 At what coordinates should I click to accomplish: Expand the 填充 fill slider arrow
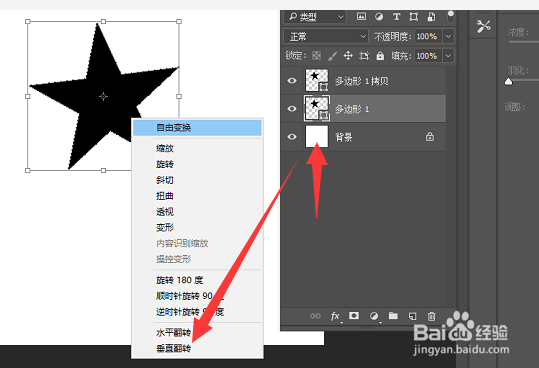448,56
